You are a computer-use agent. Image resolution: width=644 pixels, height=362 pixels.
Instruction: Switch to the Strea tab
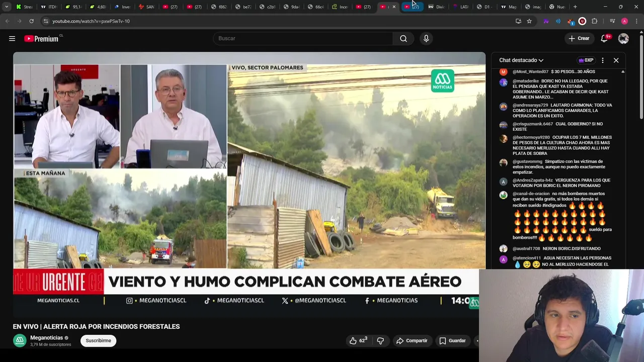point(24,7)
